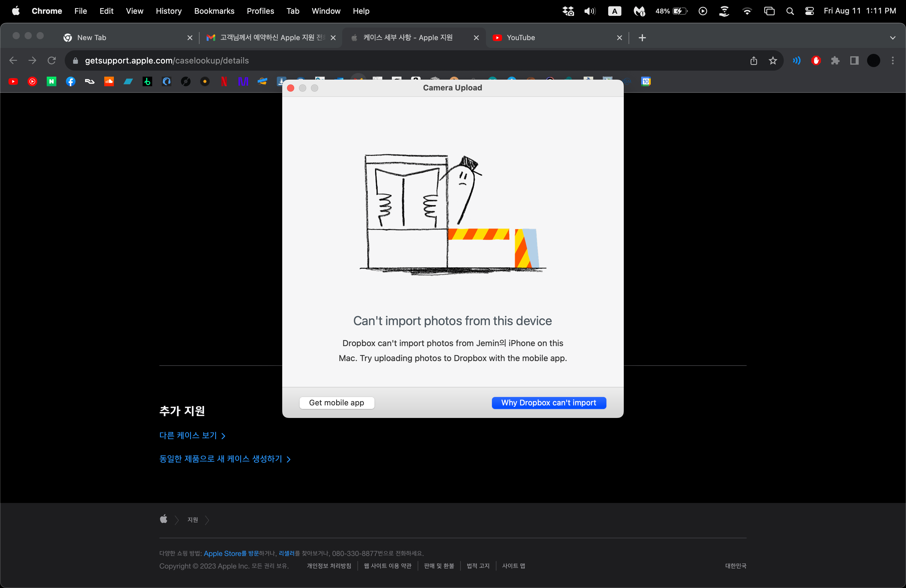
Task: Close the New Tab tab
Action: click(190, 38)
